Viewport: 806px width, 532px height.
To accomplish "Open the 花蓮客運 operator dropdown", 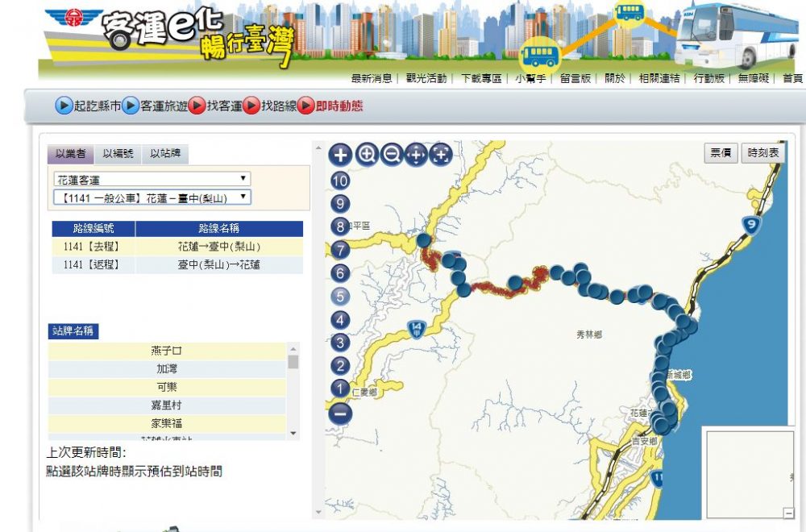I will pyautogui.click(x=152, y=179).
